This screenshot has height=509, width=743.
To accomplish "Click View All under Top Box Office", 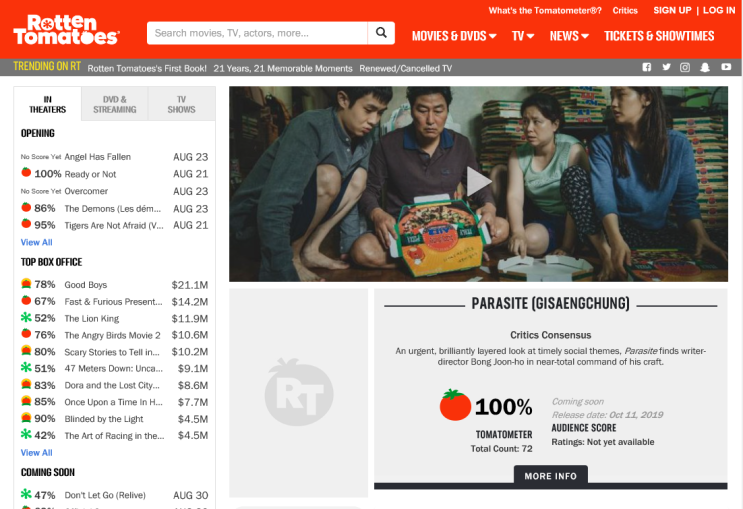I will pyautogui.click(x=36, y=453).
